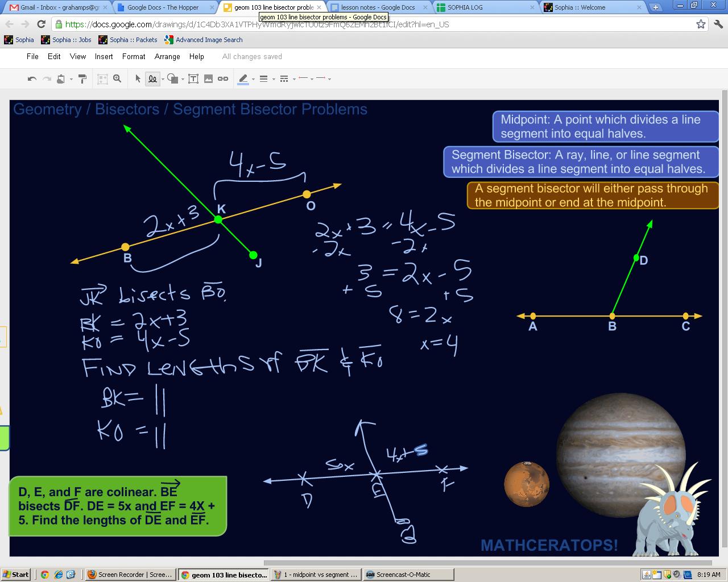
Task: Click the Insert link icon
Action: tap(223, 79)
